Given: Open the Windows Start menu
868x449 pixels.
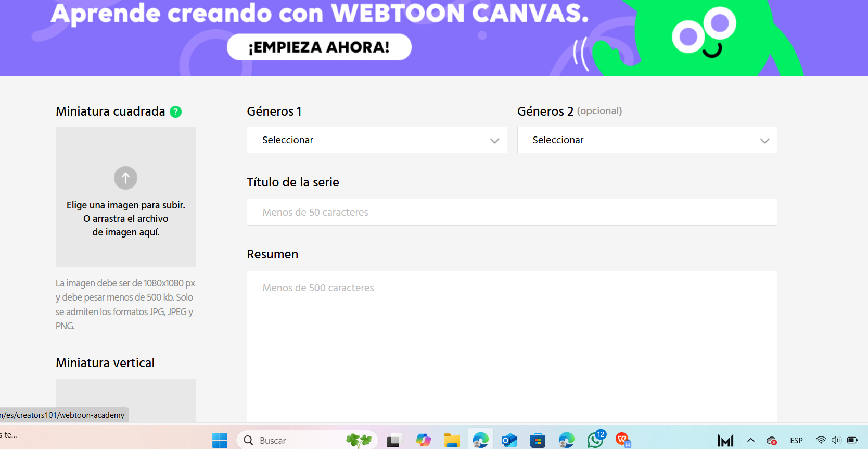Looking at the screenshot, I should coord(220,440).
